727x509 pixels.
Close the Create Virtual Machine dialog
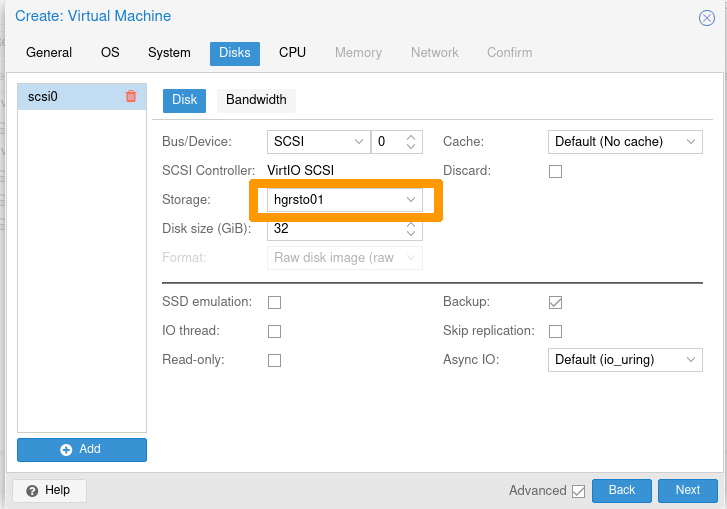707,18
